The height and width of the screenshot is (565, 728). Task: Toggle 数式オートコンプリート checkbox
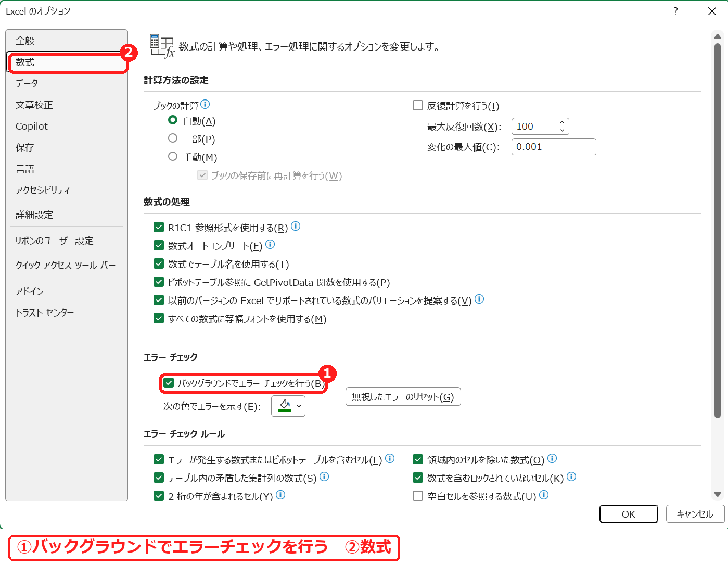(x=159, y=246)
